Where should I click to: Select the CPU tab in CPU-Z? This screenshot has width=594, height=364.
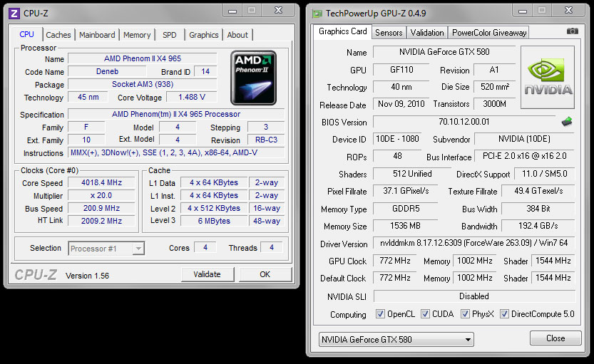pos(26,34)
